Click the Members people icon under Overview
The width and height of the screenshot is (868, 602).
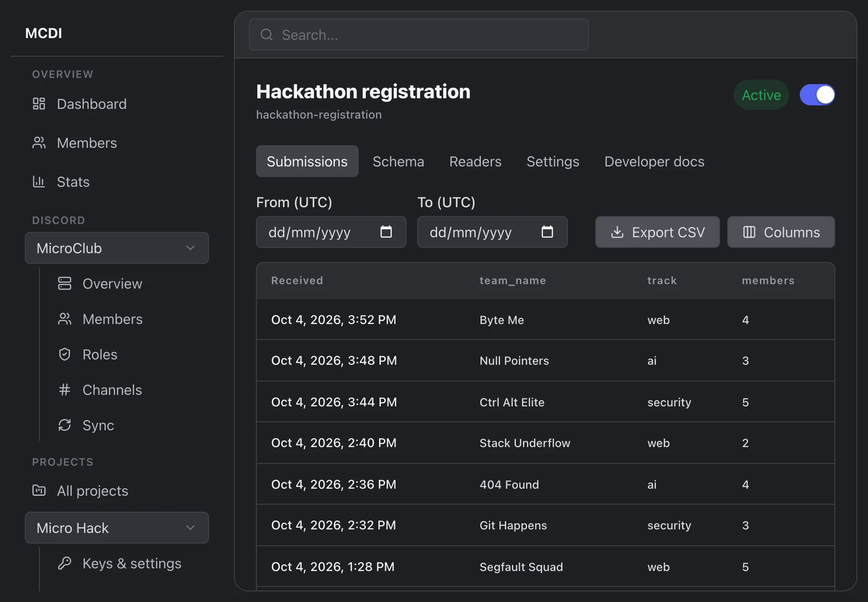(39, 143)
